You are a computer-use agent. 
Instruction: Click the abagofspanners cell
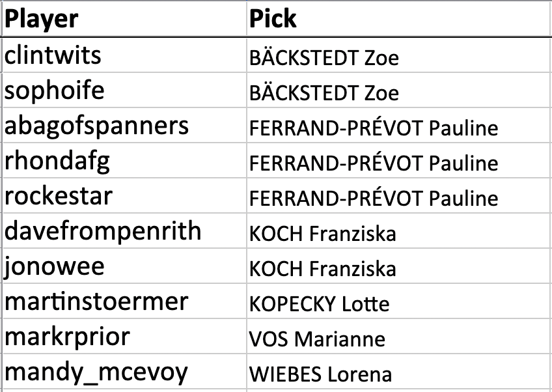[124, 126]
